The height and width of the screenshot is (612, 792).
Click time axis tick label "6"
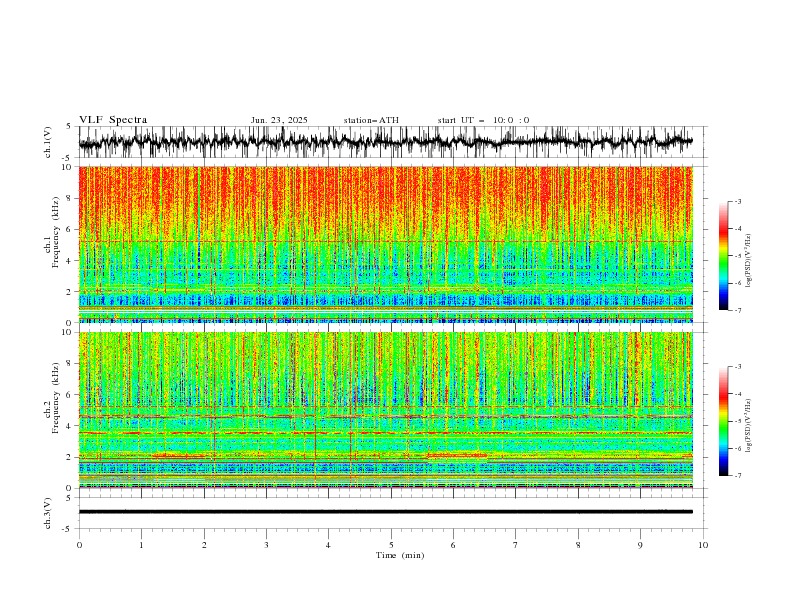click(453, 545)
